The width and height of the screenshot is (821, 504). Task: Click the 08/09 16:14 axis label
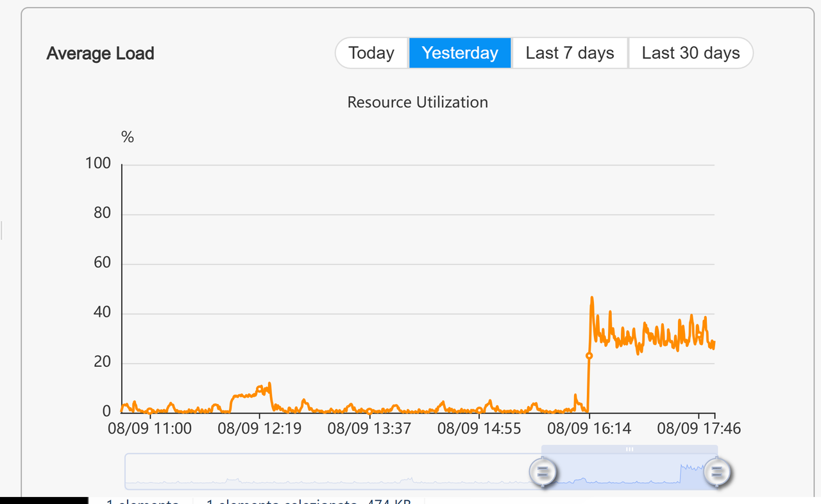tap(589, 428)
